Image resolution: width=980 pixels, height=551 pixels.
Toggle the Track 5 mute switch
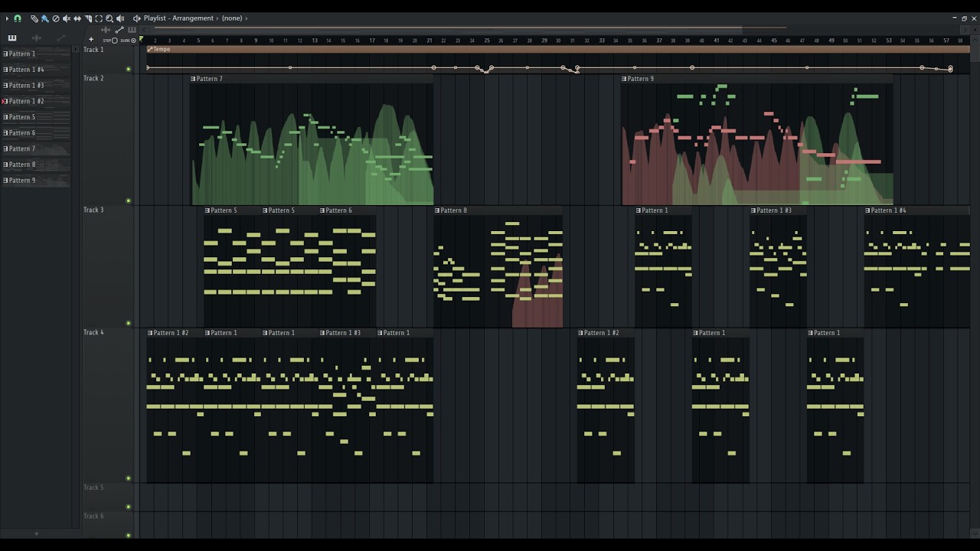tap(128, 507)
